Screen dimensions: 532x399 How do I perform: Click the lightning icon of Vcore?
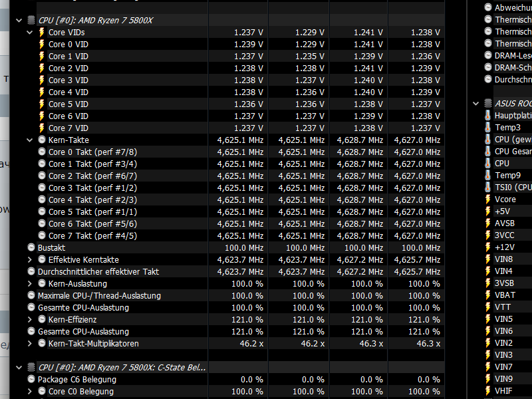pyautogui.click(x=488, y=199)
